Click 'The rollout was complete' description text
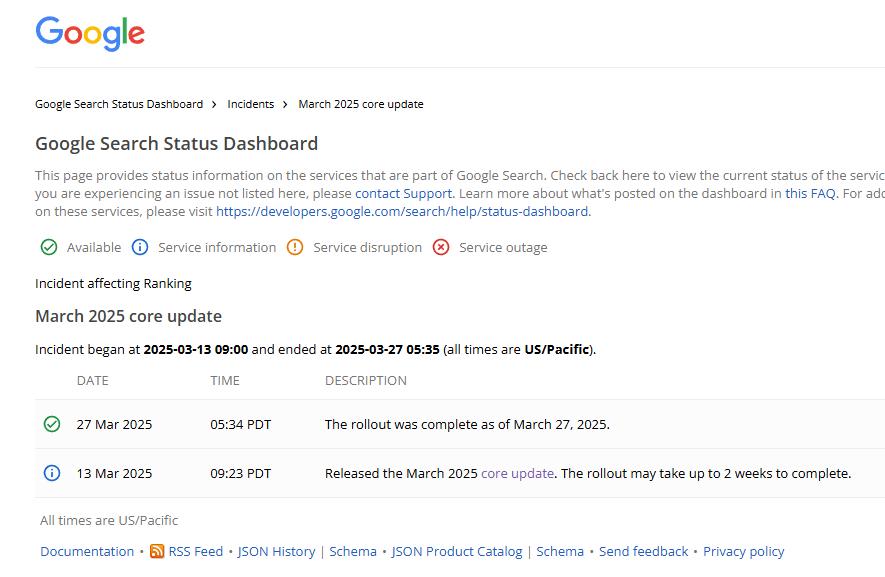Image resolution: width=885 pixels, height=577 pixels. [467, 425]
